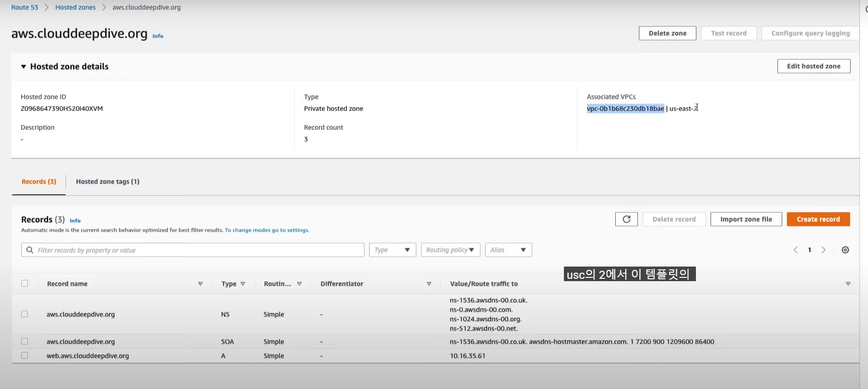This screenshot has width=868, height=389.
Task: Open Info link beside Records heading
Action: pos(75,221)
